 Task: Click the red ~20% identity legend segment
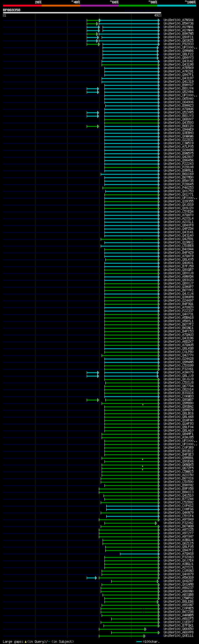pos(22,6)
